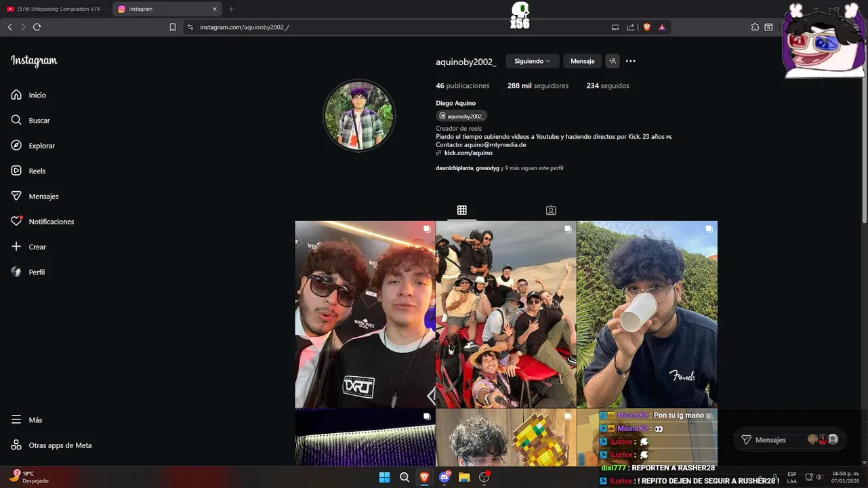Reload the page with refresh icon
This screenshot has height=488, width=868.
pyautogui.click(x=37, y=27)
